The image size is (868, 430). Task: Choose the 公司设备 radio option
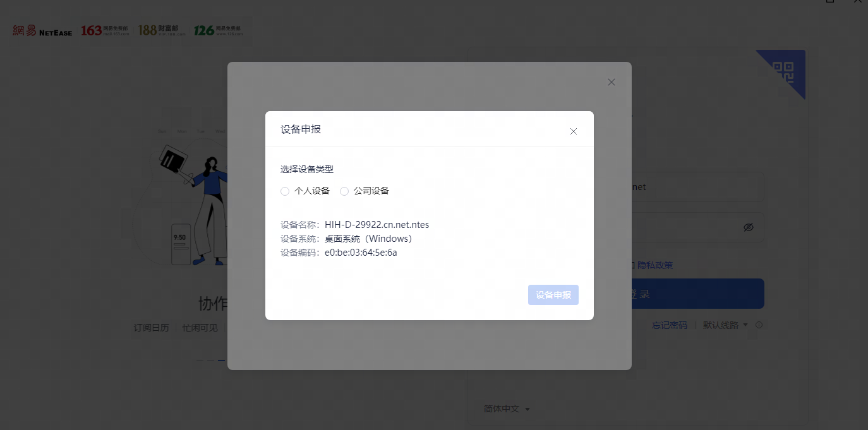coord(344,191)
